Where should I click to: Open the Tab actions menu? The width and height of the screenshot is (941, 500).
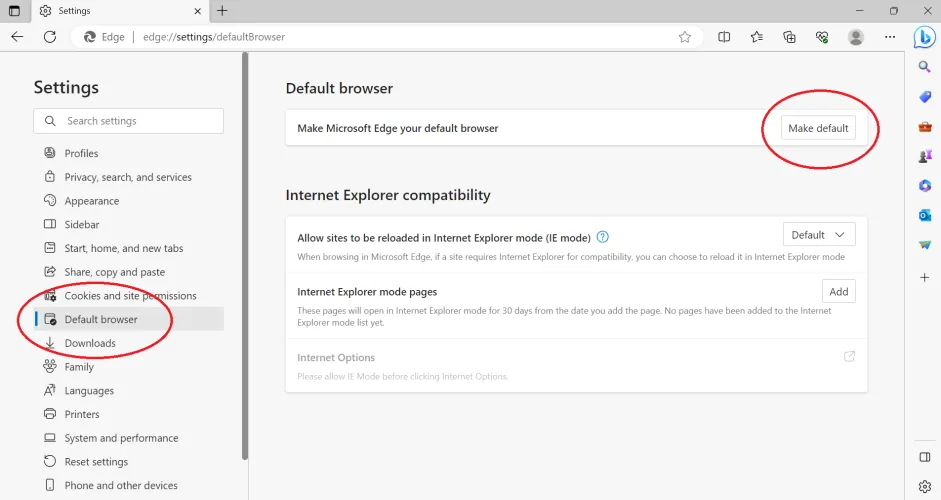point(14,11)
